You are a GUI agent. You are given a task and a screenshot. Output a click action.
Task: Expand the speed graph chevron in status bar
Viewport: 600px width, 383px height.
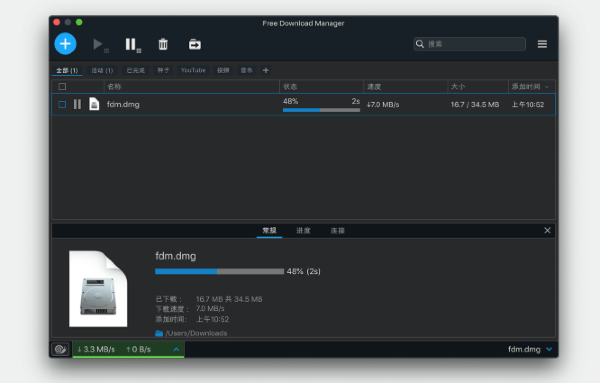[x=176, y=349]
